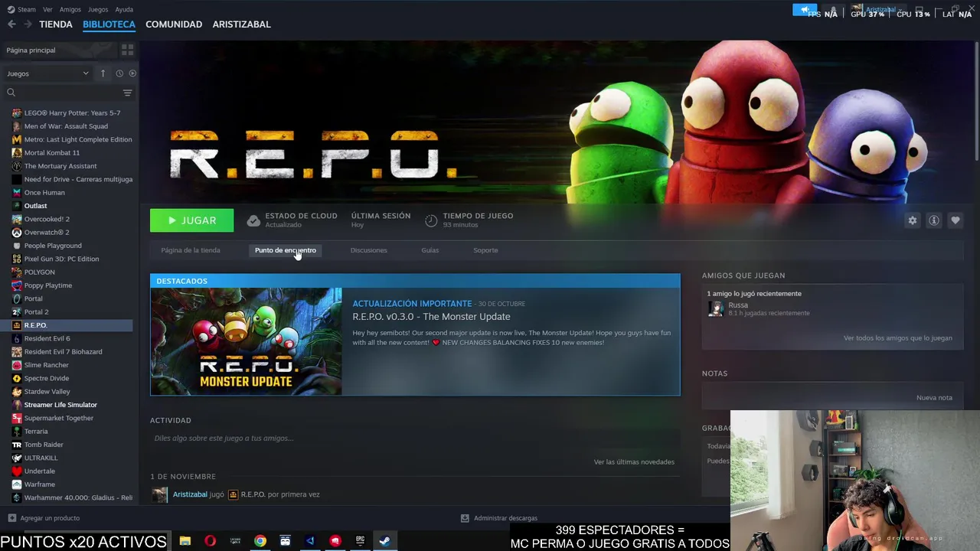Select Undertale in the library list
This screenshot has height=551, width=980.
(40, 471)
